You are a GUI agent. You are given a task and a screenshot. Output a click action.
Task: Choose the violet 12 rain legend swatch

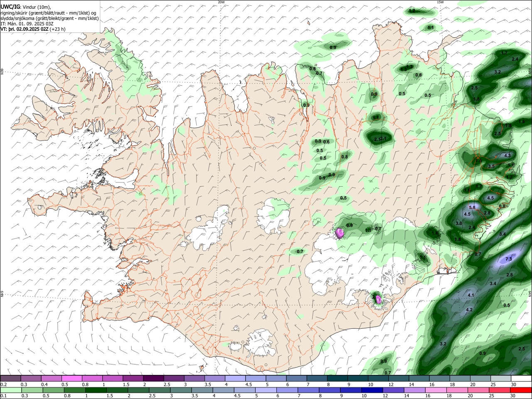394,390
